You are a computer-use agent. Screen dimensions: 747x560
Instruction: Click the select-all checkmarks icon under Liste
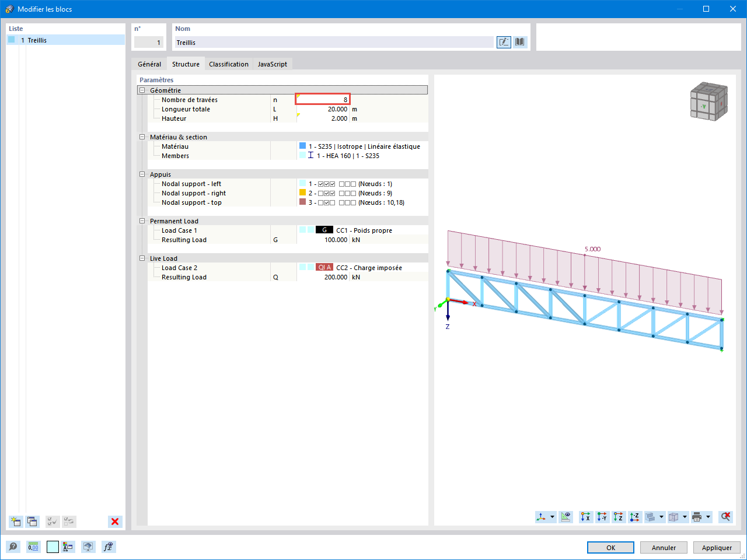pyautogui.click(x=53, y=521)
